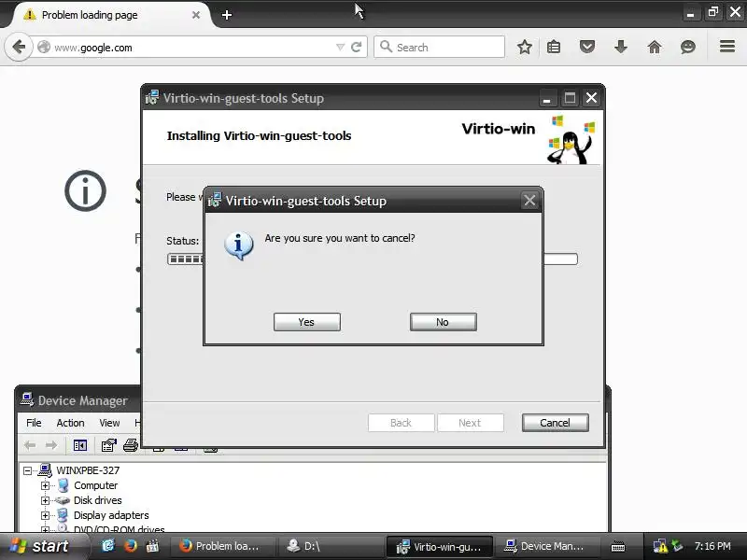Expand the Display adapters node
Image resolution: width=747 pixels, height=560 pixels.
45,515
